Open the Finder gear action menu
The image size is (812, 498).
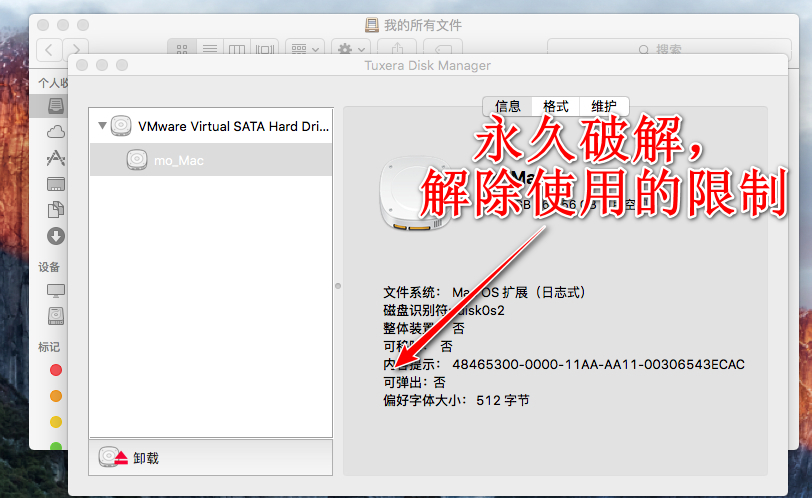click(351, 49)
